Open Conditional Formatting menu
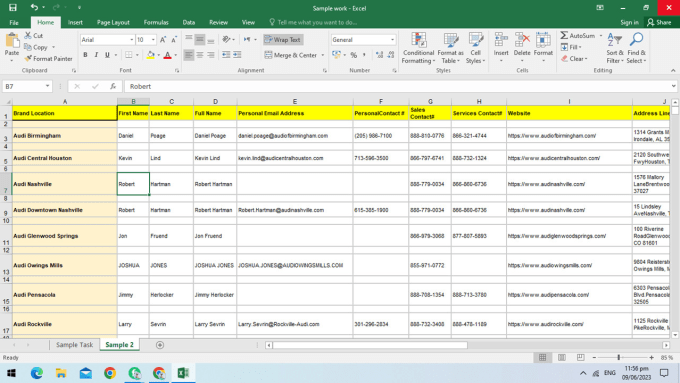Viewport: 680px width, 383px height. pos(418,48)
